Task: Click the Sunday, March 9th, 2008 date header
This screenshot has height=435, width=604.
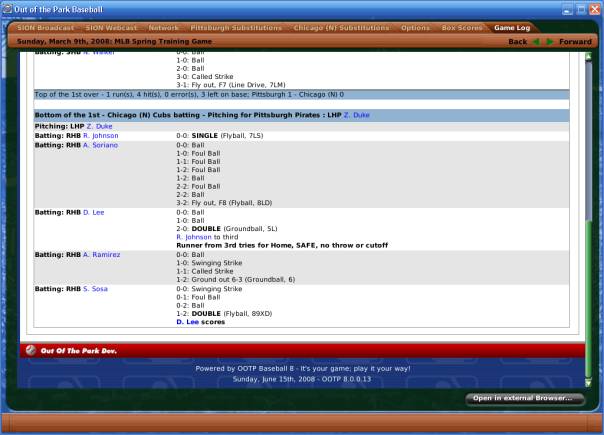Action: click(x=114, y=42)
